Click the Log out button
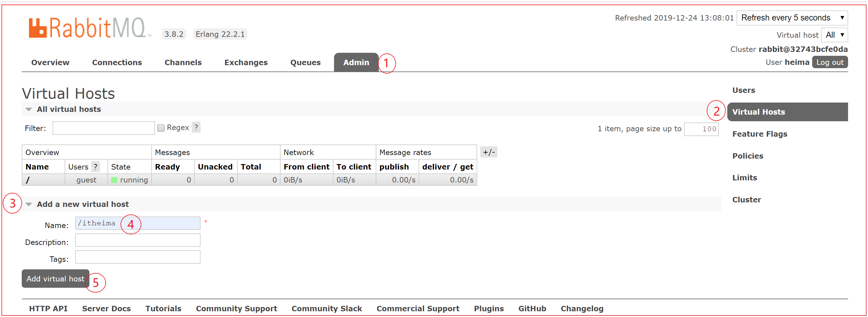Screen dimensions: 868x317 tap(830, 62)
